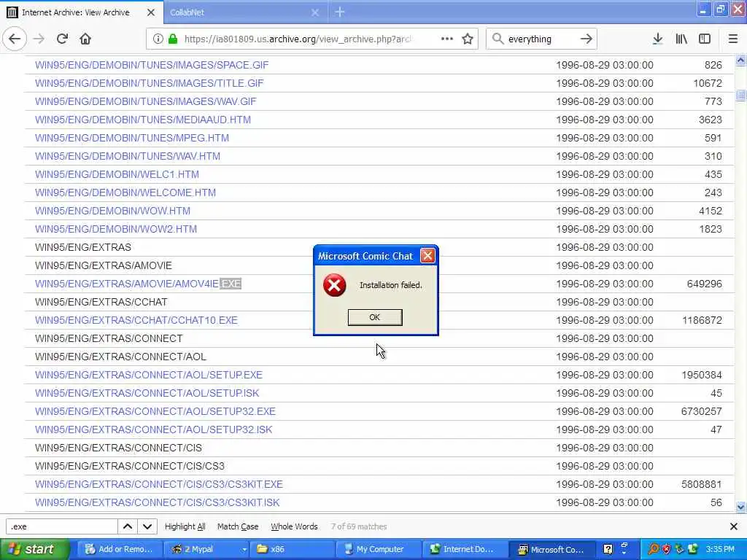Screen dimensions: 747x560
Task: Click the search magnifier icon
Action: click(498, 39)
